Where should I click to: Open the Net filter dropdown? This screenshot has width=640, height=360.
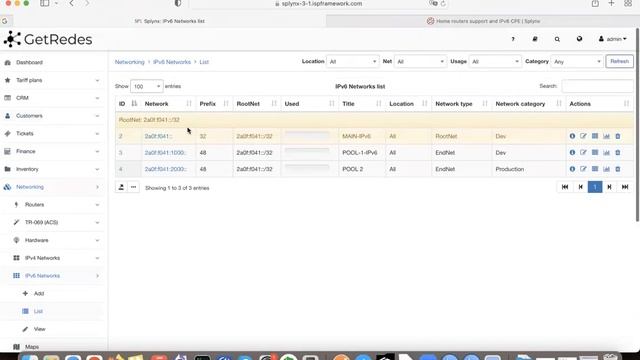(420, 62)
